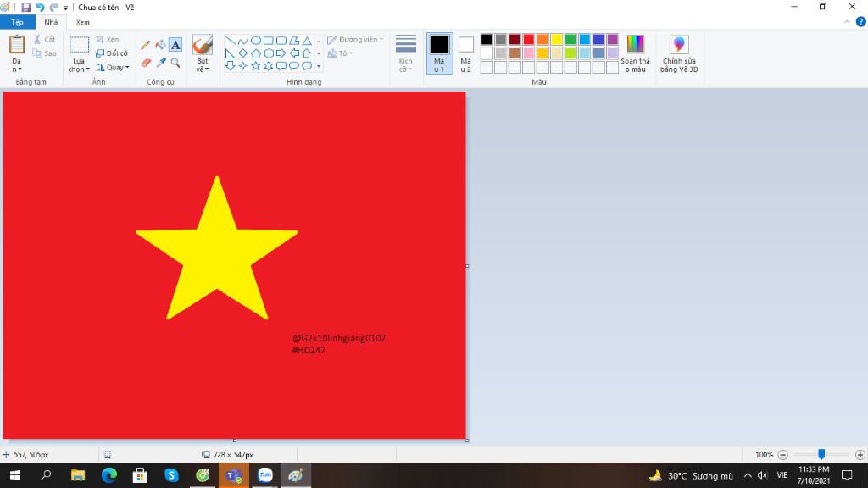Click the Xén crop button
This screenshot has height=488, width=868.
pos(108,39)
